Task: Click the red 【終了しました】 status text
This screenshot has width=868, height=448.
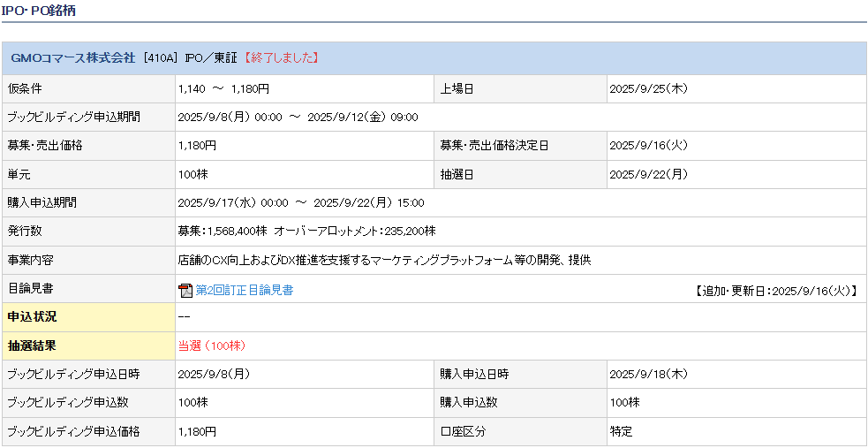Action: (x=280, y=57)
